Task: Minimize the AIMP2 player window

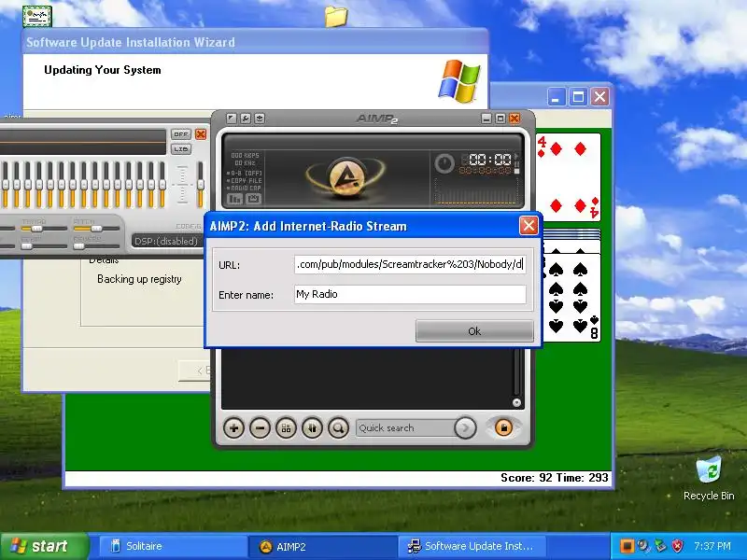Action: click(486, 119)
